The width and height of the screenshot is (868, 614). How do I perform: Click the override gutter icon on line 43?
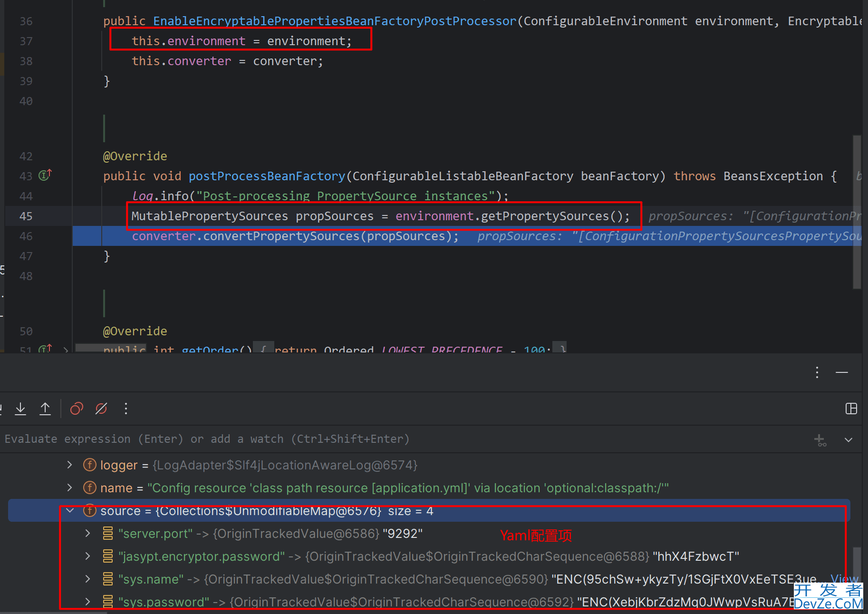45,175
